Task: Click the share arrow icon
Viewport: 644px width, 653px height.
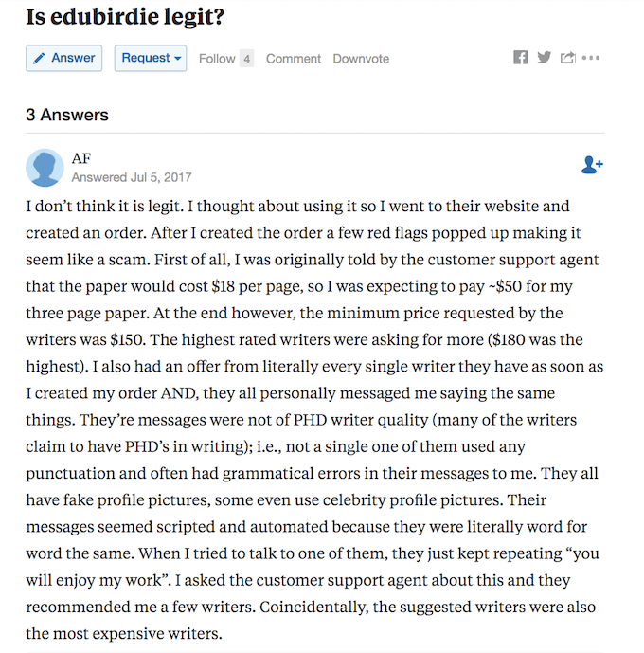Action: point(567,58)
